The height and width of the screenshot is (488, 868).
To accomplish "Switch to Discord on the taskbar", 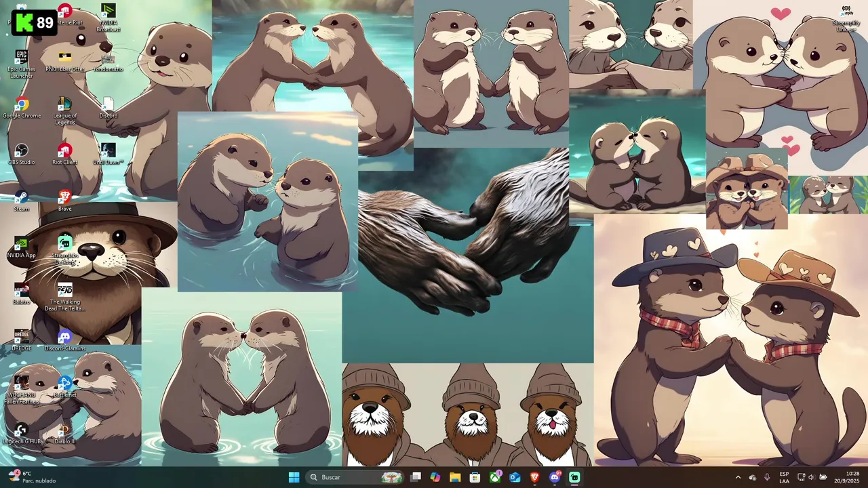I will 555,477.
